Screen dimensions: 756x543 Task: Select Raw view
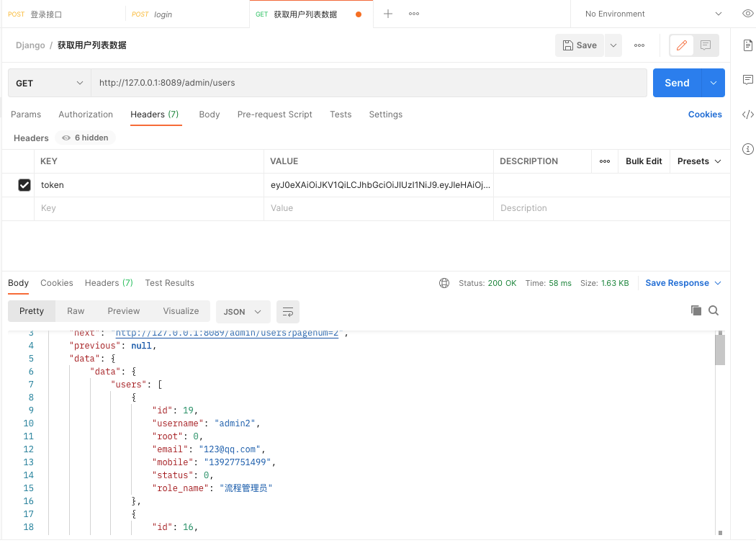click(x=76, y=311)
